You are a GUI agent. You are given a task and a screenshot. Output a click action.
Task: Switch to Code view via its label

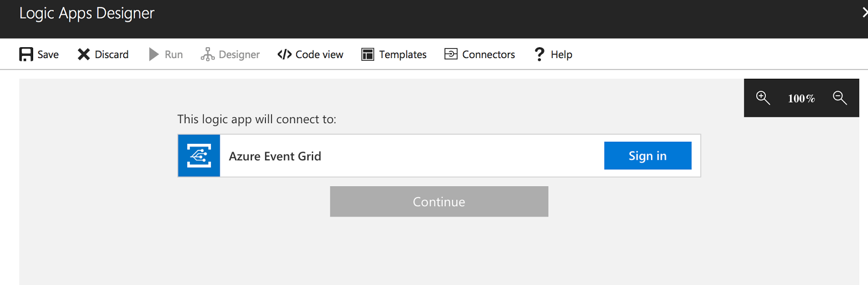click(319, 54)
